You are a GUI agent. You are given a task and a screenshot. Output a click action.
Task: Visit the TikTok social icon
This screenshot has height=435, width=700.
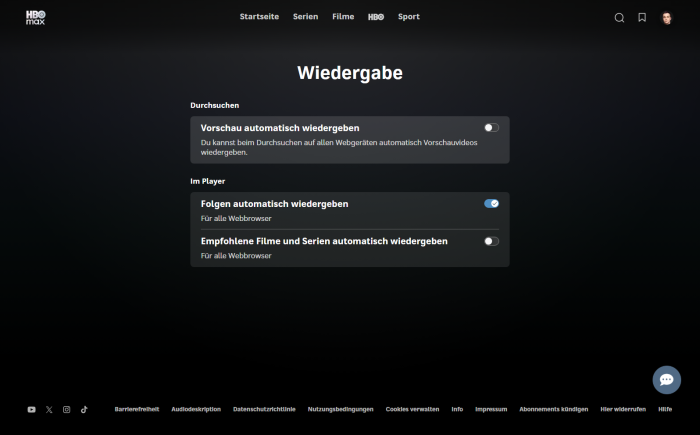point(84,410)
